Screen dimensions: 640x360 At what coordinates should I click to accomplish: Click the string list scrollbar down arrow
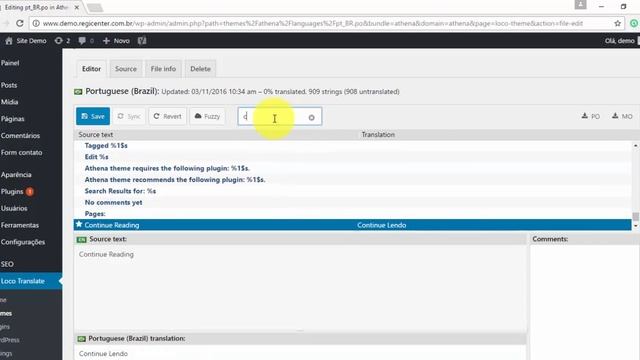[x=636, y=225]
